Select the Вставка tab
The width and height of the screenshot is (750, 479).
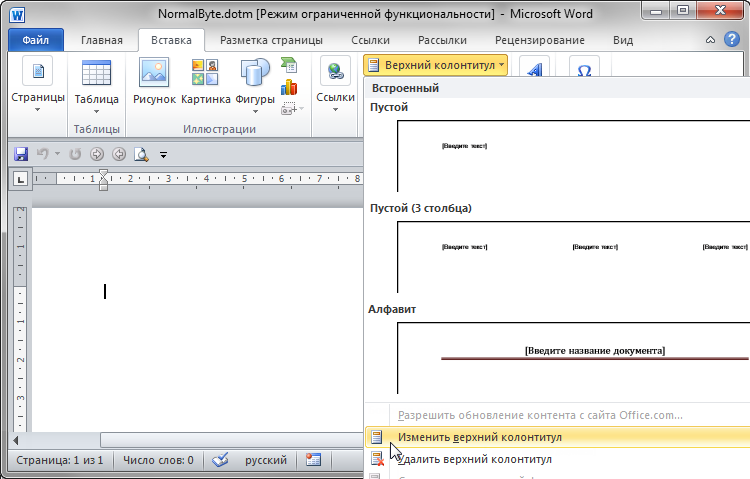tap(171, 40)
